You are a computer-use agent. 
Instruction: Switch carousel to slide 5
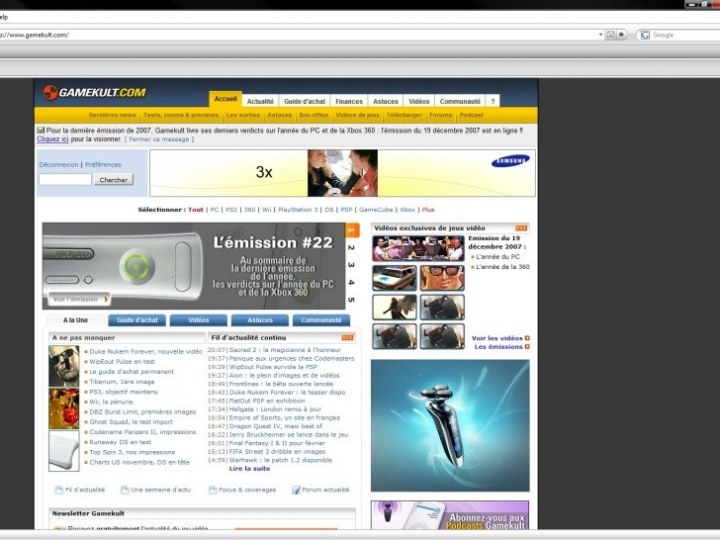coord(351,300)
